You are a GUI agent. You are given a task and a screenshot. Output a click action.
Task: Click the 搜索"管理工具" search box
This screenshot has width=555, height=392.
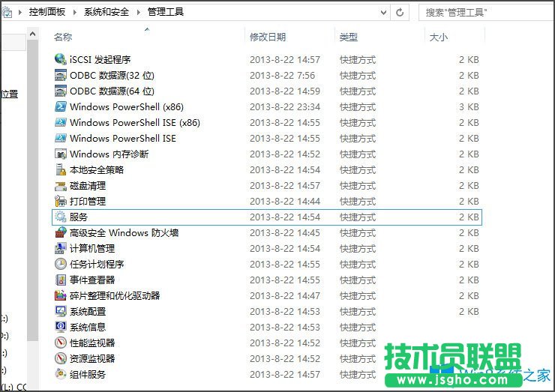(486, 13)
